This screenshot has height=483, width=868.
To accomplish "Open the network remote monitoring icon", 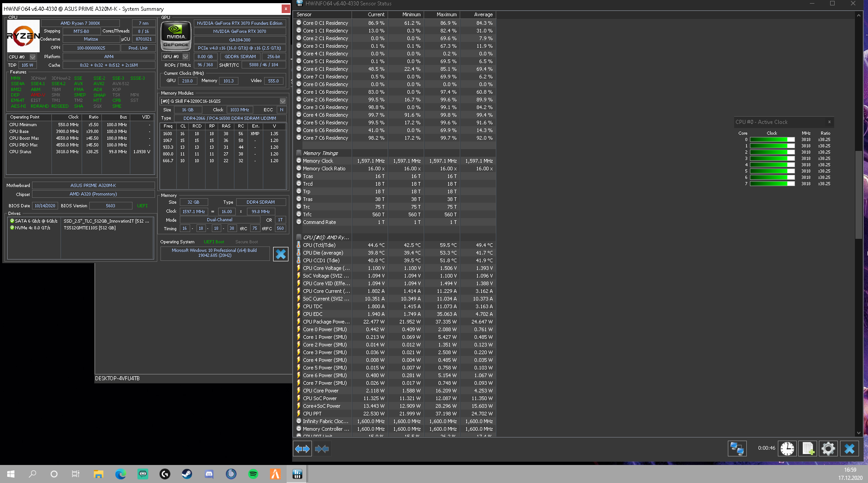I will pyautogui.click(x=737, y=449).
